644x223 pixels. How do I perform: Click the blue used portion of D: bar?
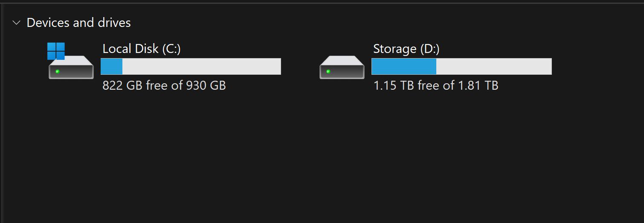tap(403, 67)
